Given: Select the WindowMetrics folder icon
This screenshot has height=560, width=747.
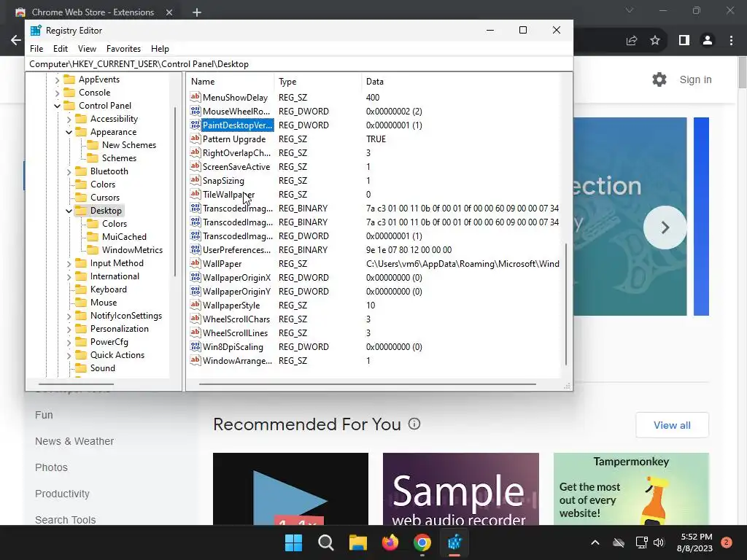Looking at the screenshot, I should 93,250.
